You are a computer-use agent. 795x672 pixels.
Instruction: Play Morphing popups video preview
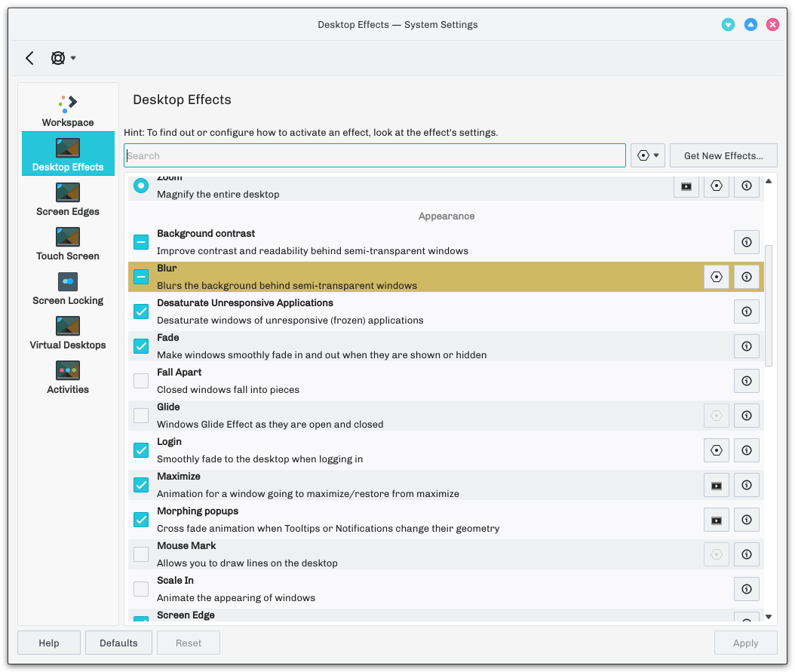point(716,520)
